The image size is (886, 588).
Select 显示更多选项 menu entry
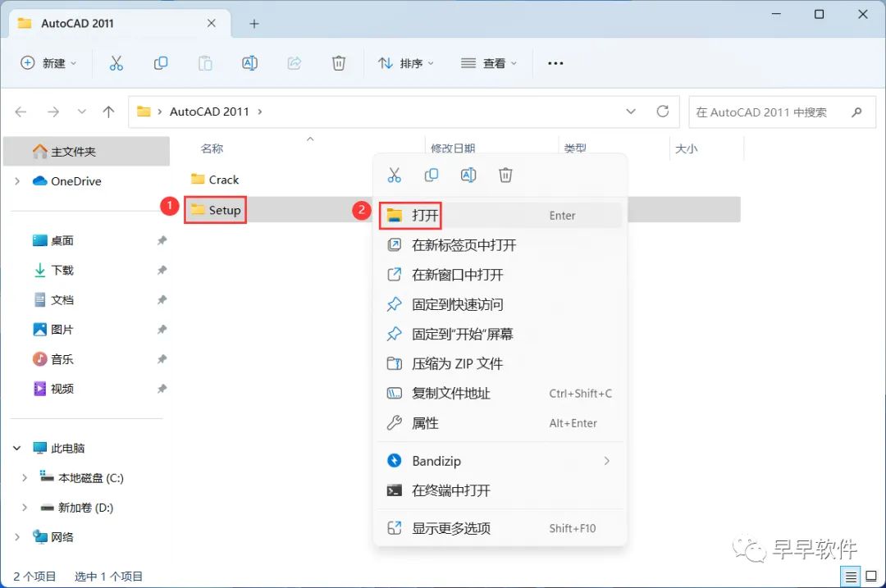(500, 528)
